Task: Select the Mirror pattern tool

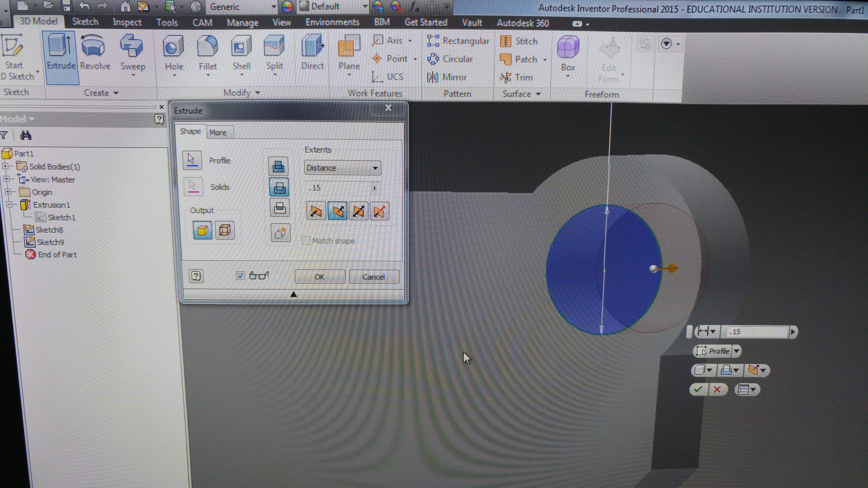Action: click(x=447, y=77)
